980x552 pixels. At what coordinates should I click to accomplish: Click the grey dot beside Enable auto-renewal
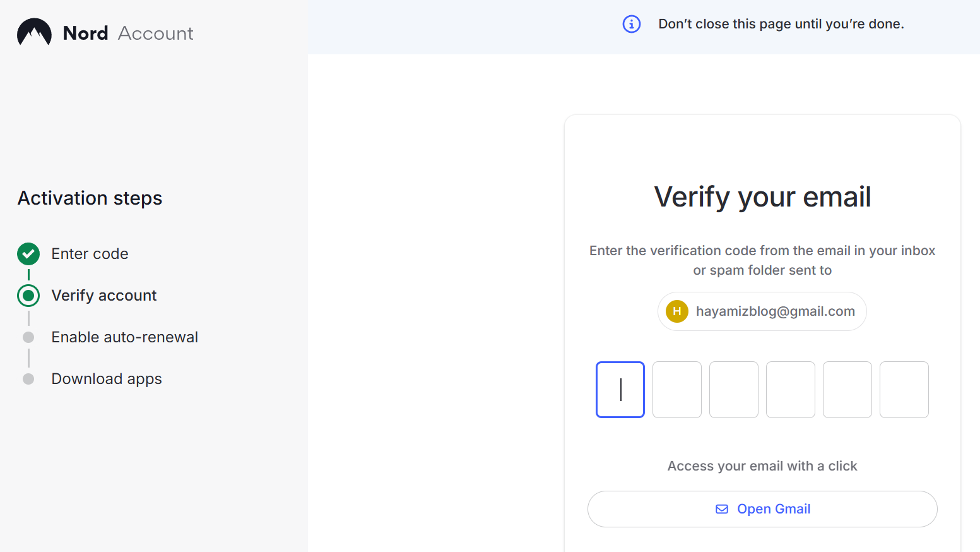click(x=28, y=337)
